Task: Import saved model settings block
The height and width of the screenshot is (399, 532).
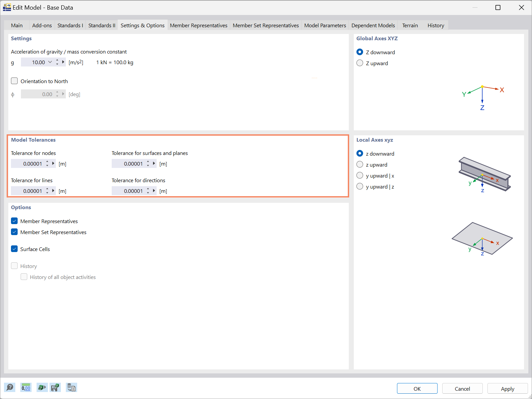Action: (42, 387)
